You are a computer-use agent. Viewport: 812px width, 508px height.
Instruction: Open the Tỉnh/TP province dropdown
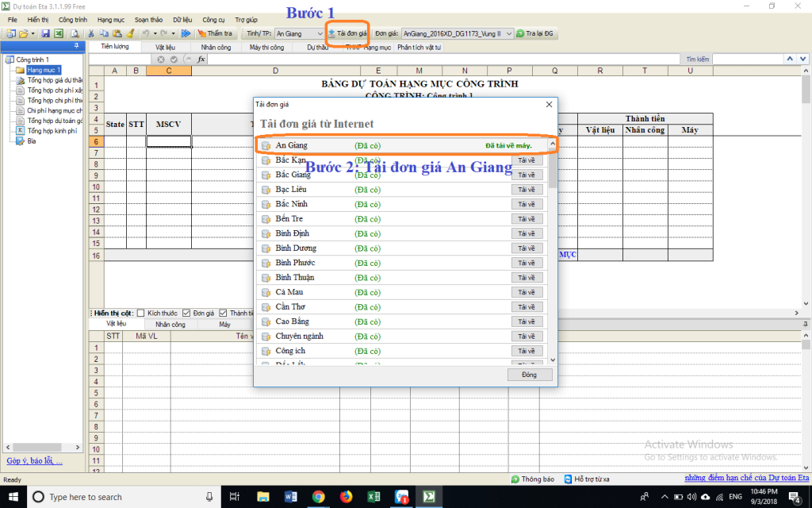pyautogui.click(x=320, y=33)
